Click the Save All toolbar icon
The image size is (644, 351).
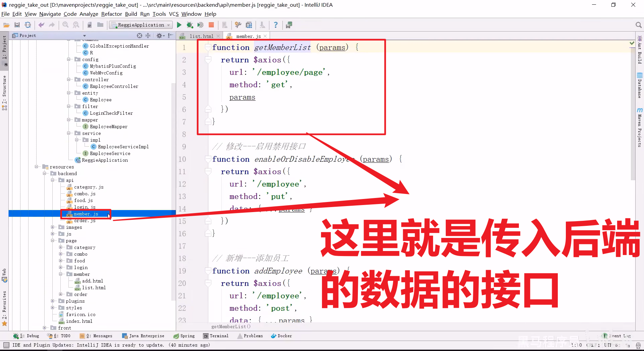tap(17, 25)
